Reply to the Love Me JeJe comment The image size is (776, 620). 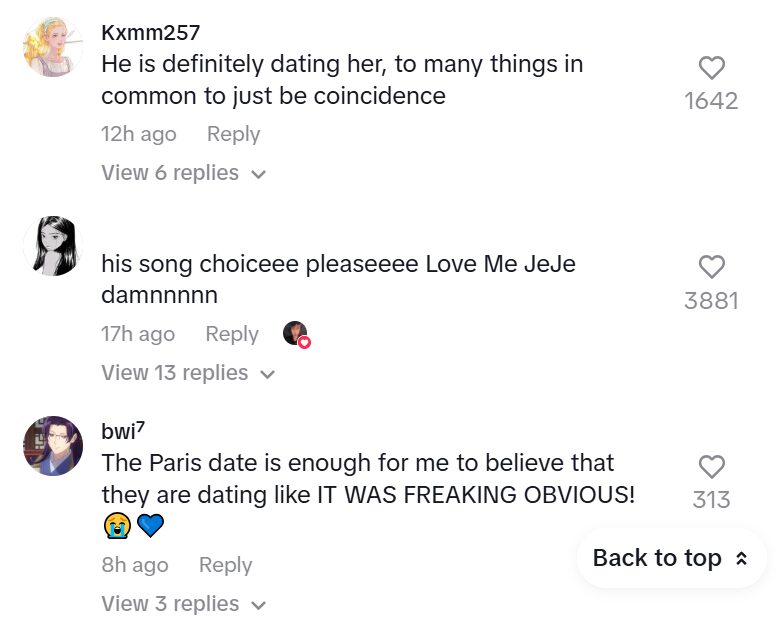click(x=232, y=334)
